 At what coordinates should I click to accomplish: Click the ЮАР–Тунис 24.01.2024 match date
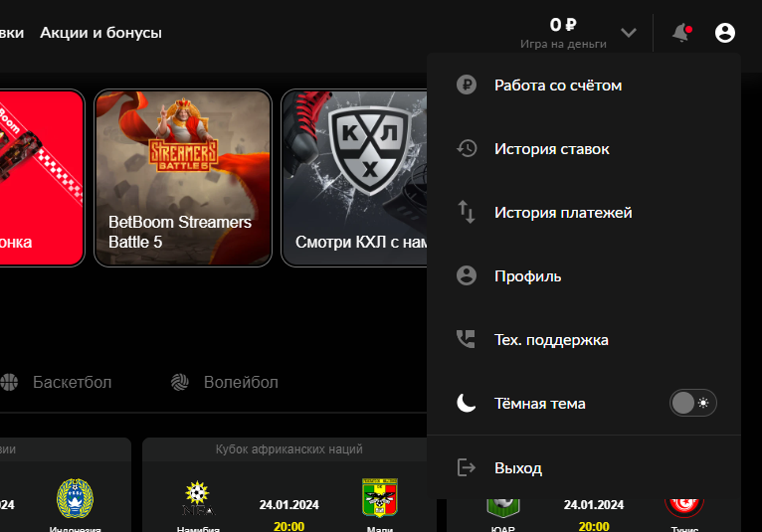click(594, 505)
